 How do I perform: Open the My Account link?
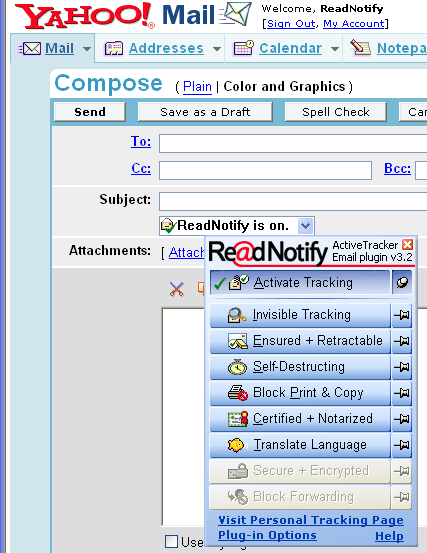point(354,24)
